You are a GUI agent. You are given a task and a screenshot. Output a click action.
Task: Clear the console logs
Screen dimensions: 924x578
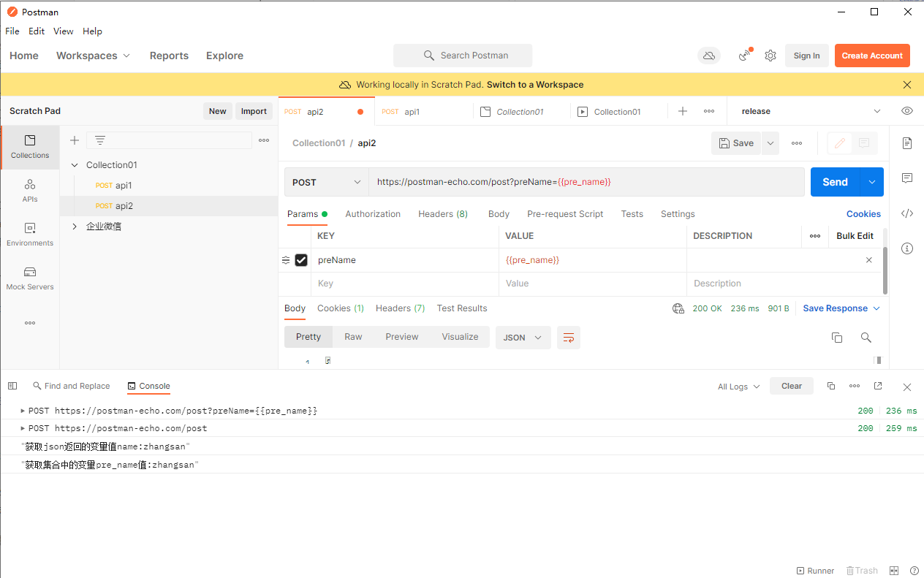(x=792, y=387)
